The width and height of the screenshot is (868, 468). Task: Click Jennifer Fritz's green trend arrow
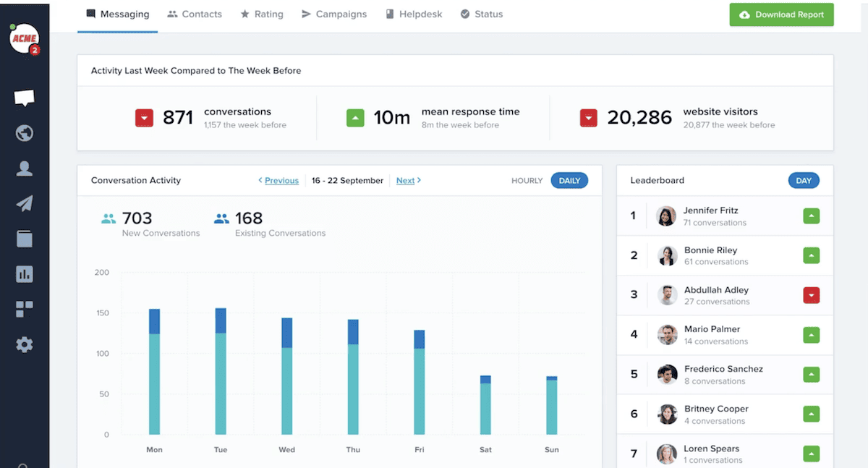[811, 216]
